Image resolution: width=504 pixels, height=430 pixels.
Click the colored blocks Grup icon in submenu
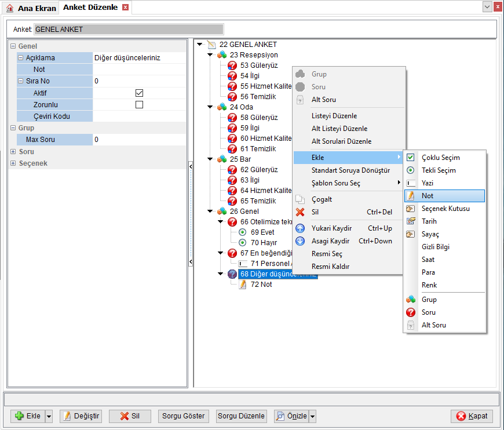[411, 300]
